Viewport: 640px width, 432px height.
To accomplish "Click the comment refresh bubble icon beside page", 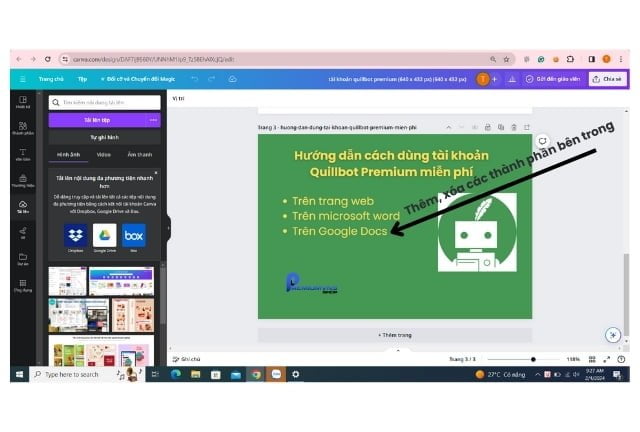I will click(542, 141).
